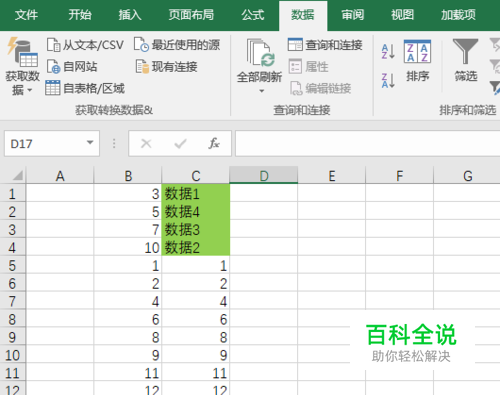Expand the Get Data dropdown arrow

click(x=30, y=90)
